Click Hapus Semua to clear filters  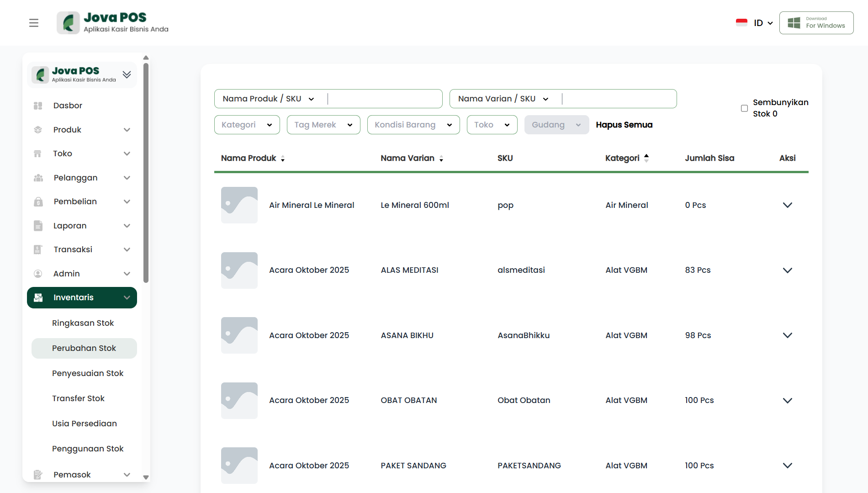(624, 125)
